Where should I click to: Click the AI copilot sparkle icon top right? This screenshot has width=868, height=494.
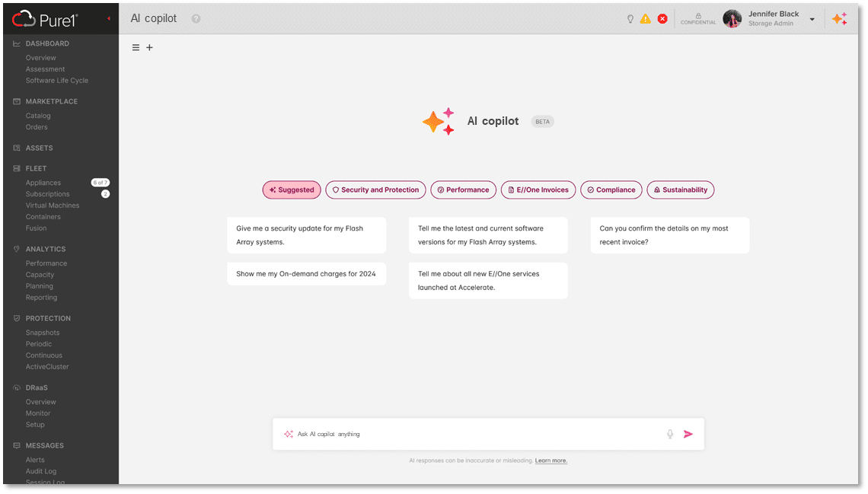tap(839, 19)
